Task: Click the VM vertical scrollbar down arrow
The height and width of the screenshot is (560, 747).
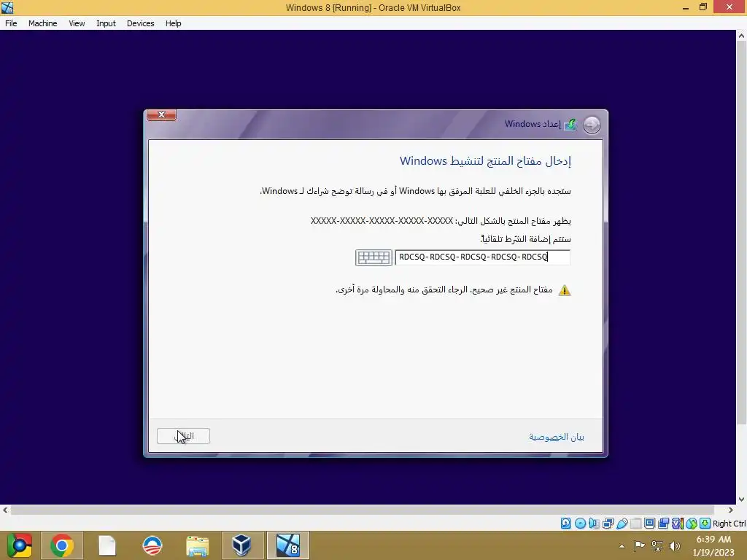Action: [741, 499]
